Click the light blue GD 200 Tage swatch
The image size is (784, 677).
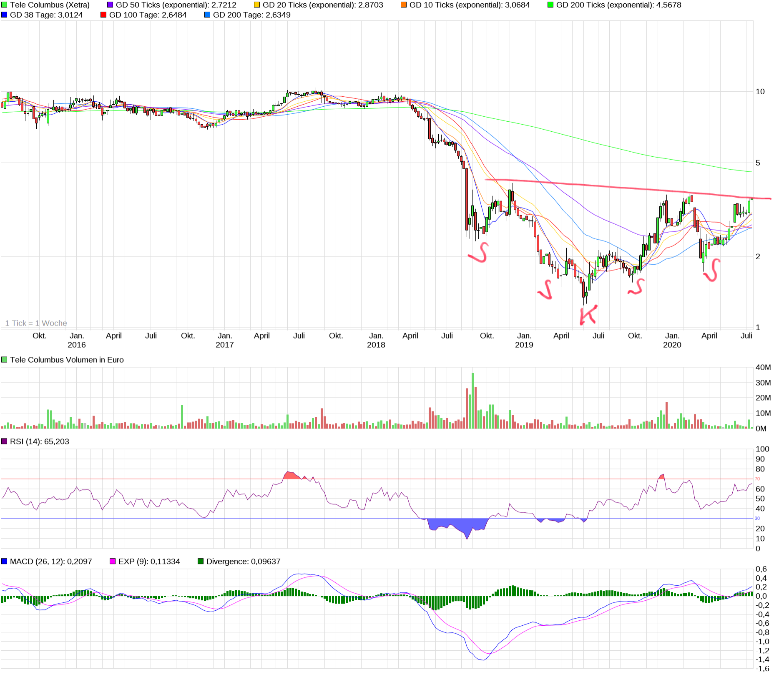coord(207,15)
